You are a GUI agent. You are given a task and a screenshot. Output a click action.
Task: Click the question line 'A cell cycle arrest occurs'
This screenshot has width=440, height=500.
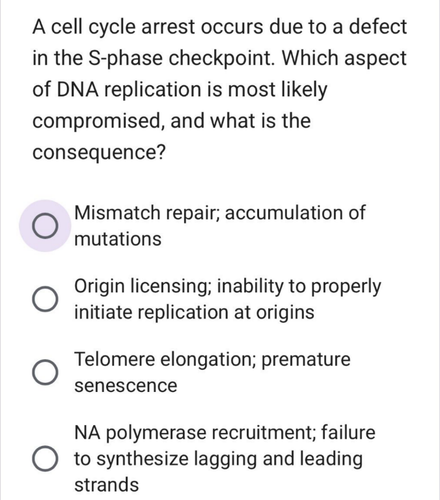(148, 27)
